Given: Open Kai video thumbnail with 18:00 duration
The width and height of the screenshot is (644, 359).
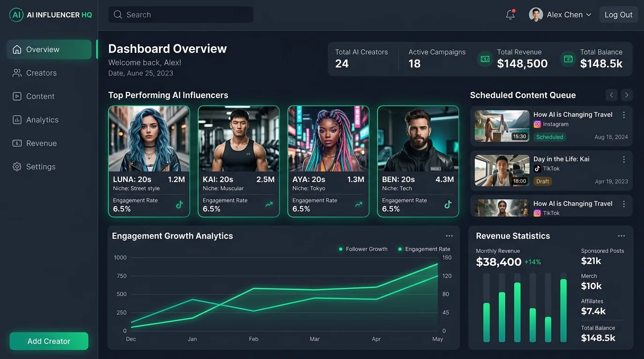Looking at the screenshot, I should click(x=502, y=171).
